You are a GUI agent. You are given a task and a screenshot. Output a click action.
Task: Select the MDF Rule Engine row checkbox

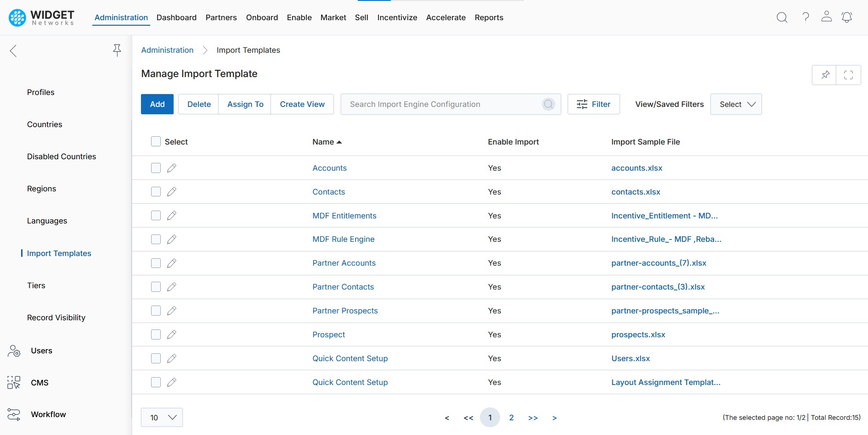(156, 239)
